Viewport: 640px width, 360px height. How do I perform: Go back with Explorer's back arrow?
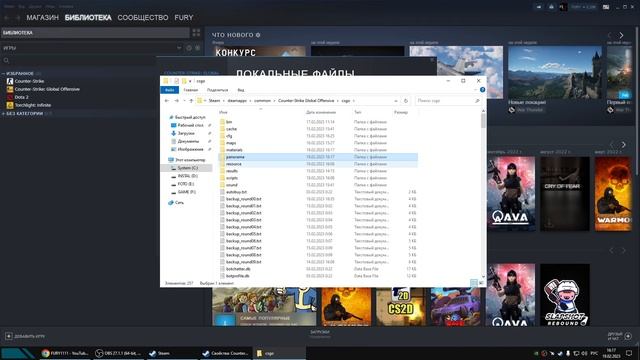pos(167,100)
